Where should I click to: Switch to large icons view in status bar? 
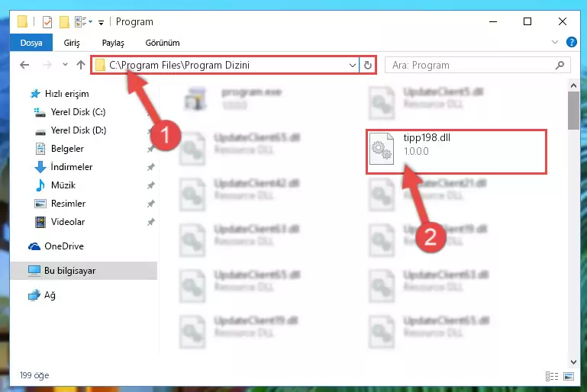pos(568,376)
